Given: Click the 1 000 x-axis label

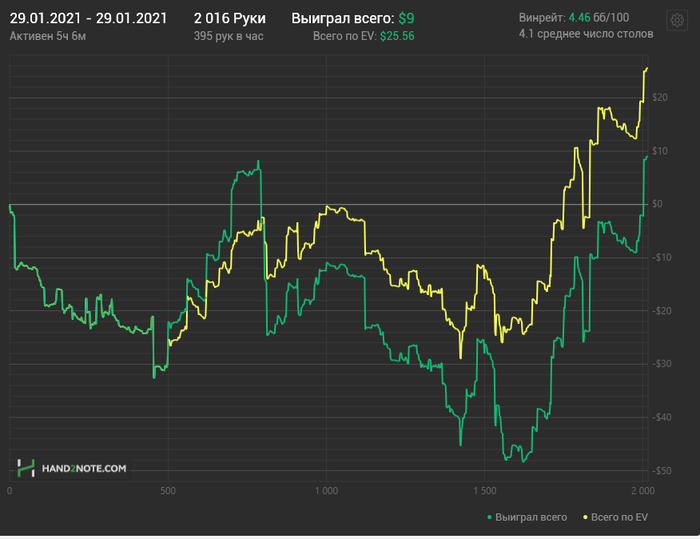Looking at the screenshot, I should 326,491.
